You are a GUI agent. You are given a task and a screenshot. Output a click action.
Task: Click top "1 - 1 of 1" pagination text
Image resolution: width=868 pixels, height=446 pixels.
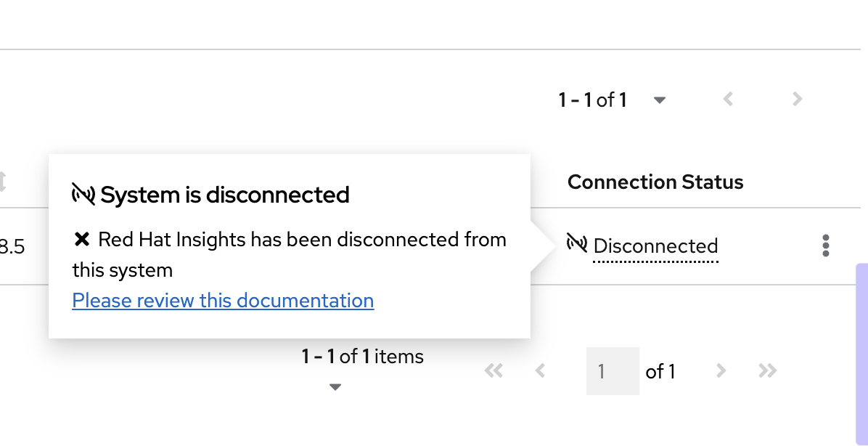click(592, 100)
